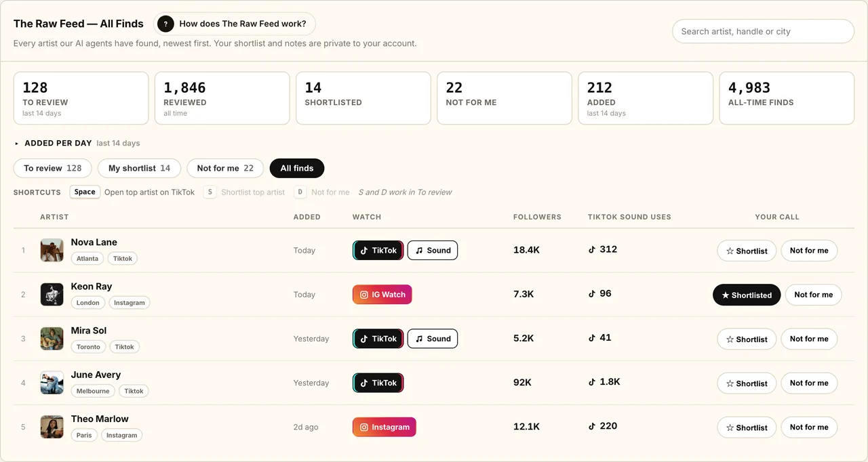Shortlist Theo Marlow

coord(747,427)
